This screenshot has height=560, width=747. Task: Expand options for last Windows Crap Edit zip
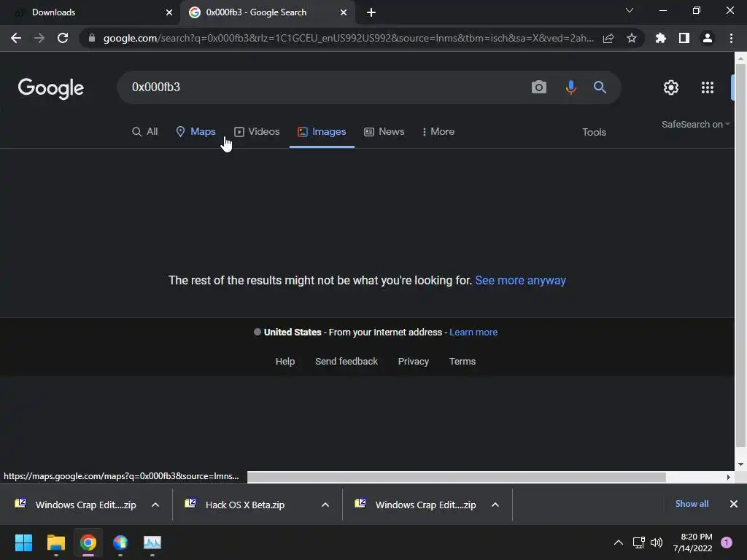[x=495, y=505]
